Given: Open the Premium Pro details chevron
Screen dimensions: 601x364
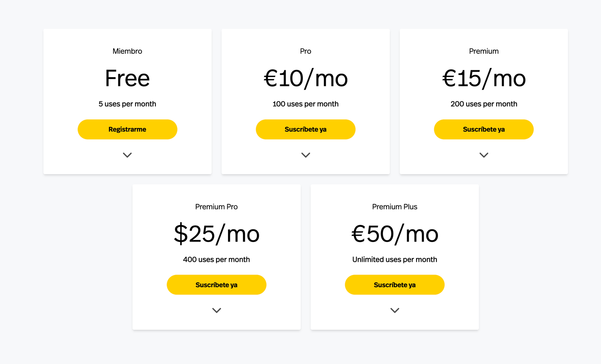Looking at the screenshot, I should (217, 310).
